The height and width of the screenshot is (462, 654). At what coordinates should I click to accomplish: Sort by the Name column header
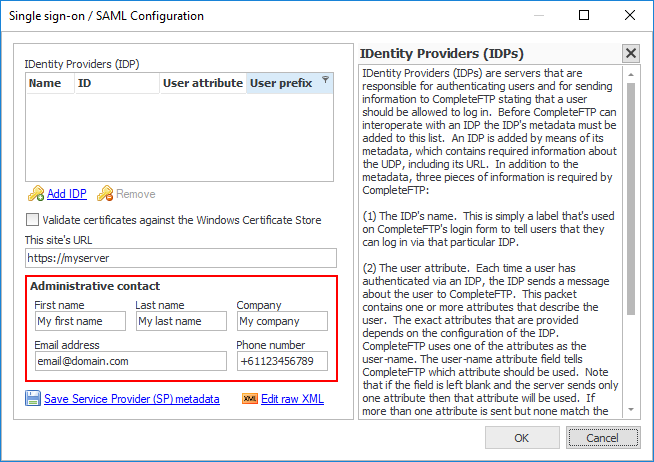click(x=45, y=83)
